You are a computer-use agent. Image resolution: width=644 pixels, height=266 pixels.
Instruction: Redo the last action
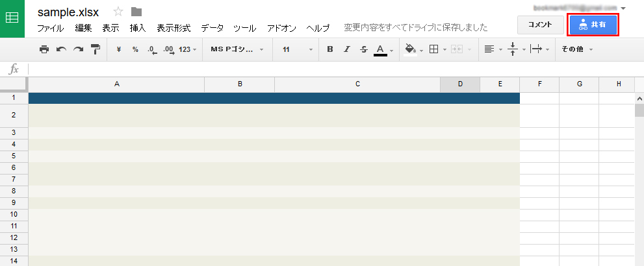pyautogui.click(x=78, y=49)
